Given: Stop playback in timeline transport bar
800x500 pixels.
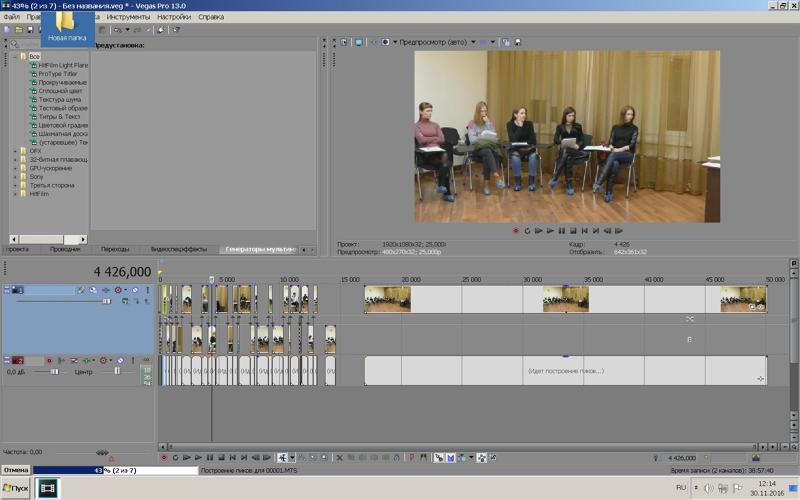Looking at the screenshot, I should point(221,458).
